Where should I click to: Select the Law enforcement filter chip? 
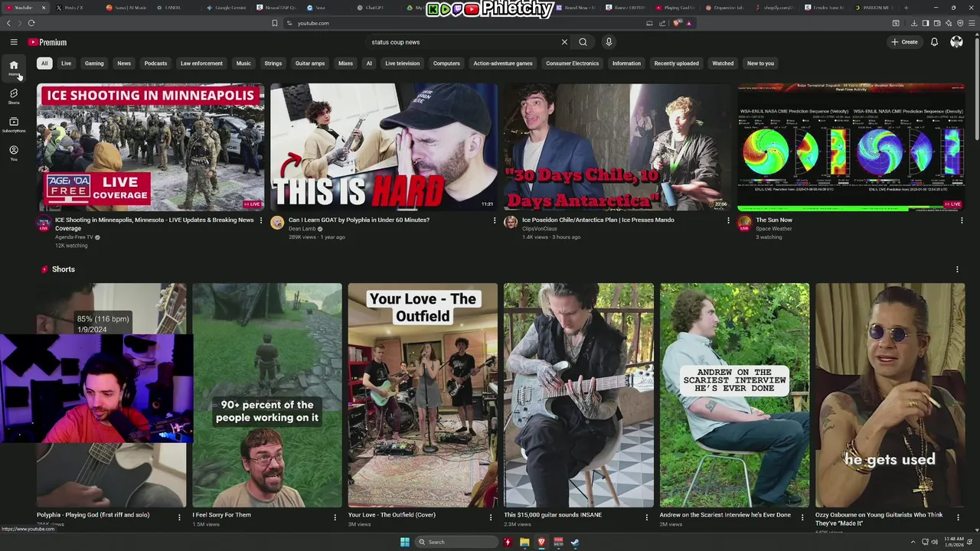pos(201,64)
